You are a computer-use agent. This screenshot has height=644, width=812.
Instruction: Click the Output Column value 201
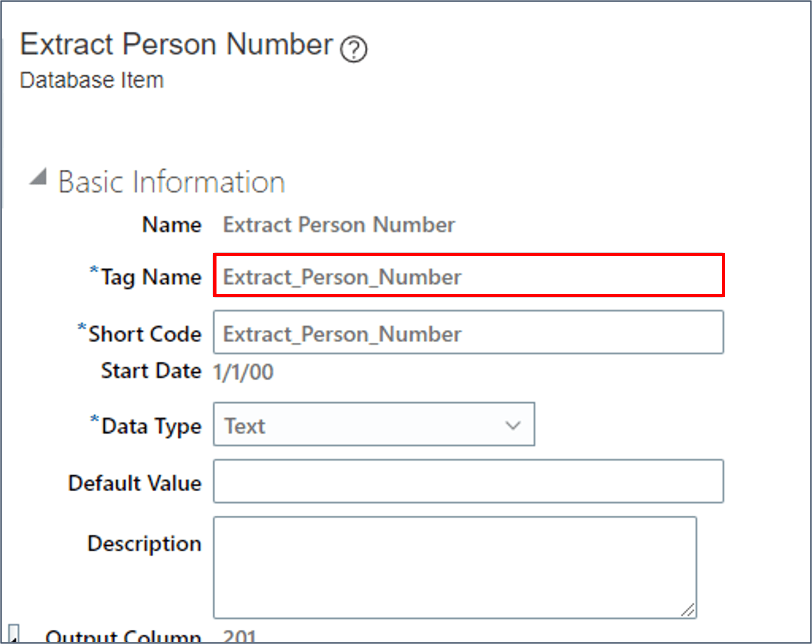pos(240,637)
